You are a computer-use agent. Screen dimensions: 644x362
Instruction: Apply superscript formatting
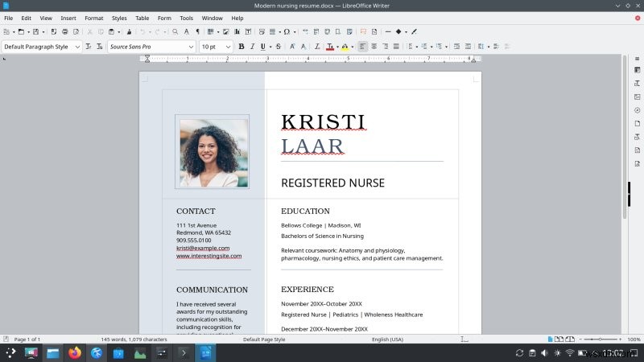click(x=292, y=47)
